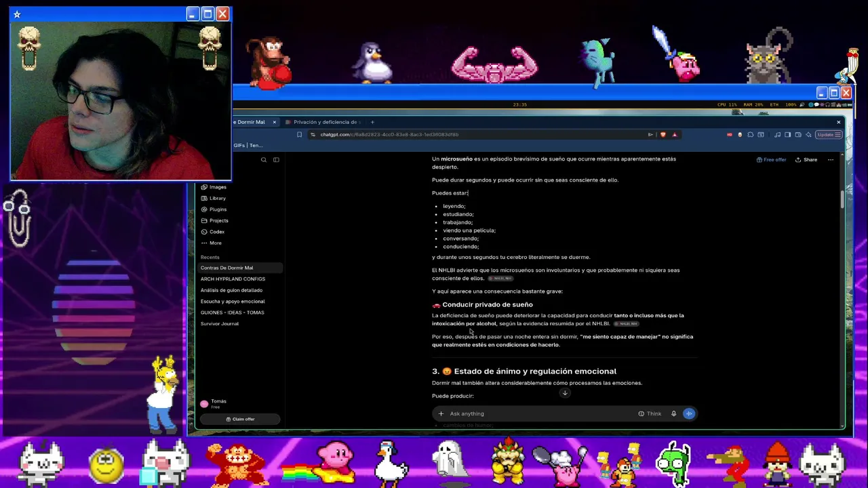Click the Leo AI sparkle icon

tap(808, 135)
